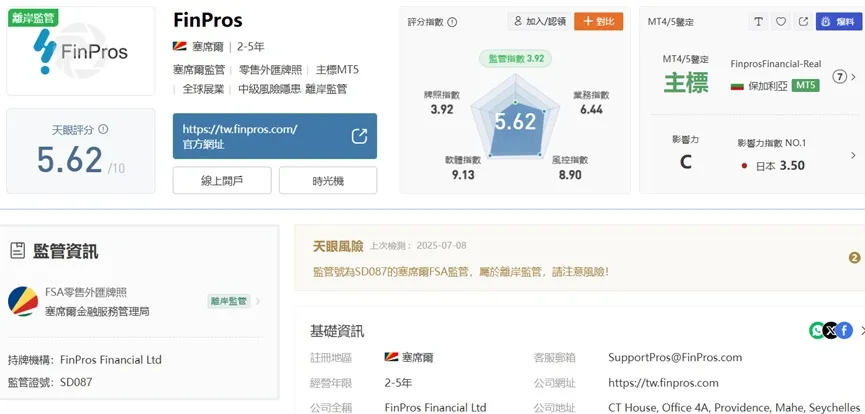Click the 線上開戶 button
Screen dimensions: 865x414
(x=222, y=181)
